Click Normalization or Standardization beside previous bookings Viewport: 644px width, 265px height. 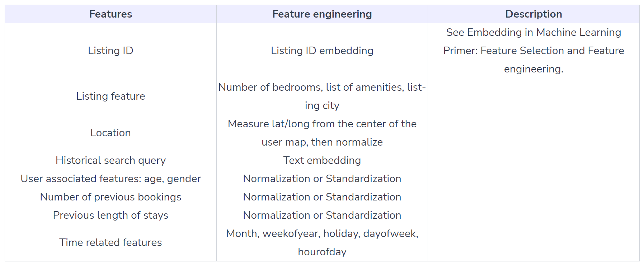point(322,197)
